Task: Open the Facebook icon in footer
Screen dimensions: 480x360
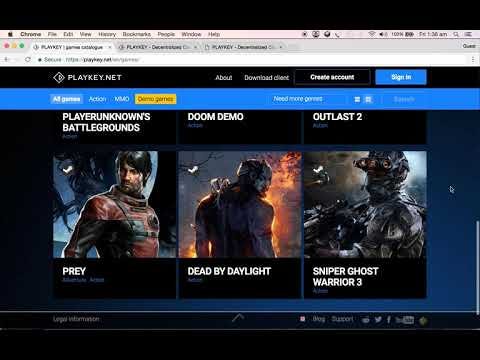Action: pyautogui.click(x=389, y=319)
